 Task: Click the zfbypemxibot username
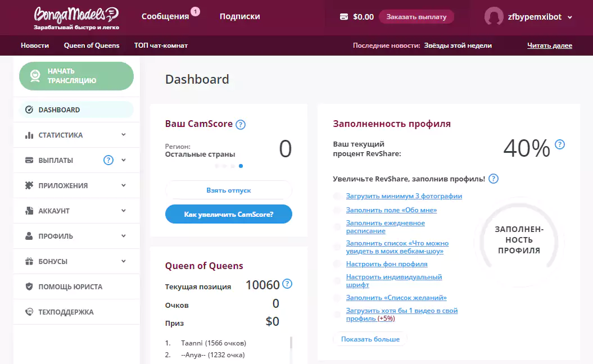click(x=535, y=17)
